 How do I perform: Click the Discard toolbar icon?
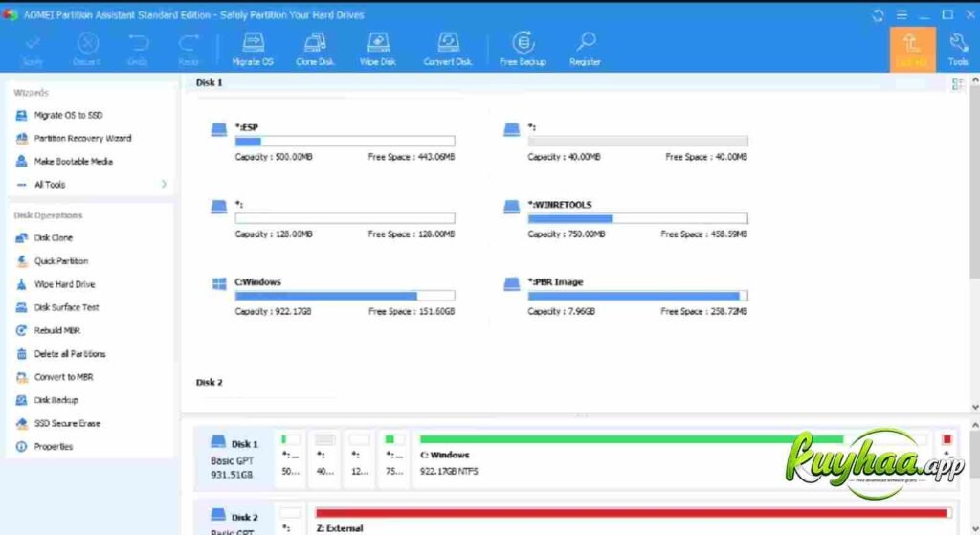(87, 50)
